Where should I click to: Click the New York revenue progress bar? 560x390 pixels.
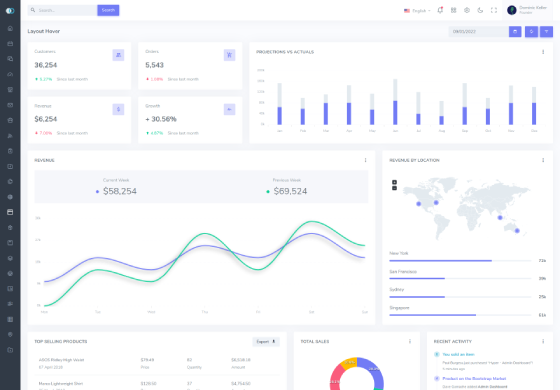460,261
